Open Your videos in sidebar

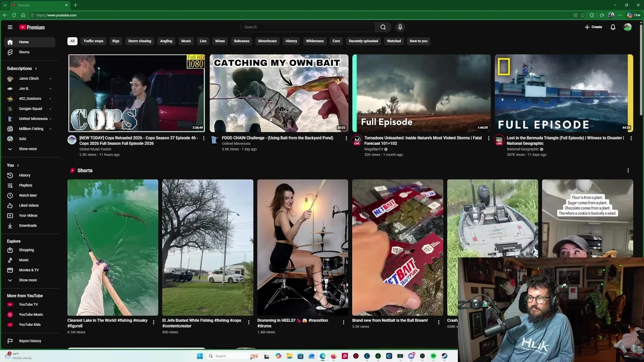30,216
